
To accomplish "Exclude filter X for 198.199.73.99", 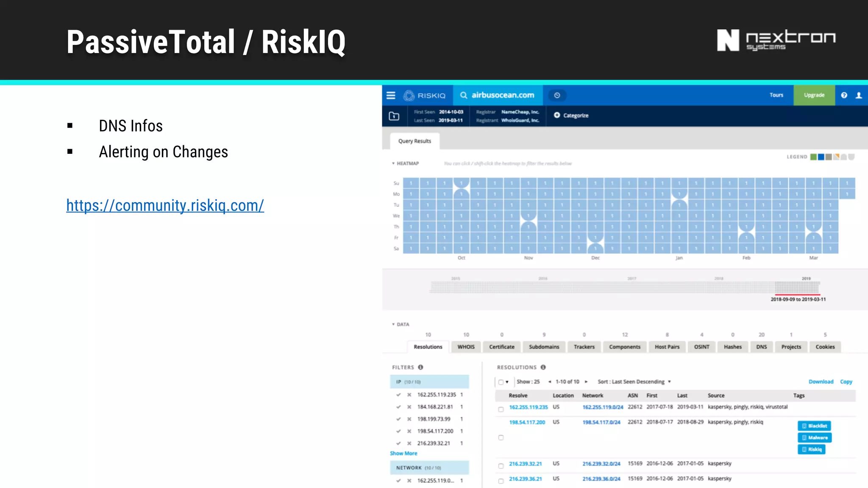I will [409, 419].
